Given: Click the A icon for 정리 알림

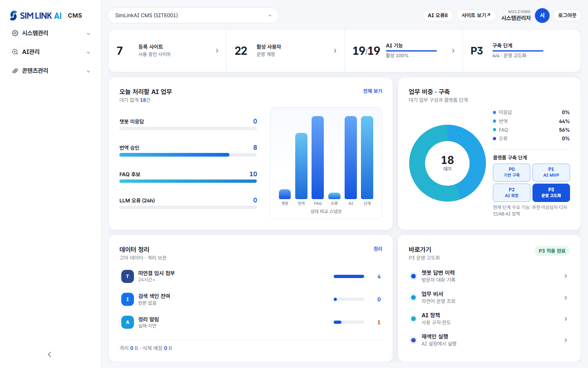Looking at the screenshot, I should [127, 322].
